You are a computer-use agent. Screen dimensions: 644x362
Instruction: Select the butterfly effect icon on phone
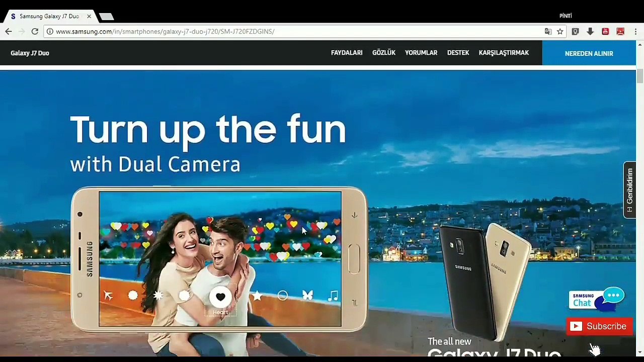[307, 296]
